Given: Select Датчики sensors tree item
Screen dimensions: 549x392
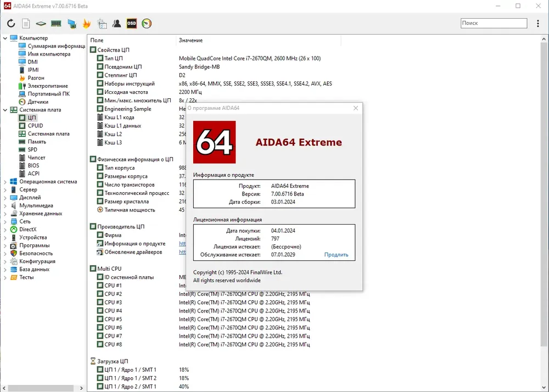Looking at the screenshot, I should 38,102.
